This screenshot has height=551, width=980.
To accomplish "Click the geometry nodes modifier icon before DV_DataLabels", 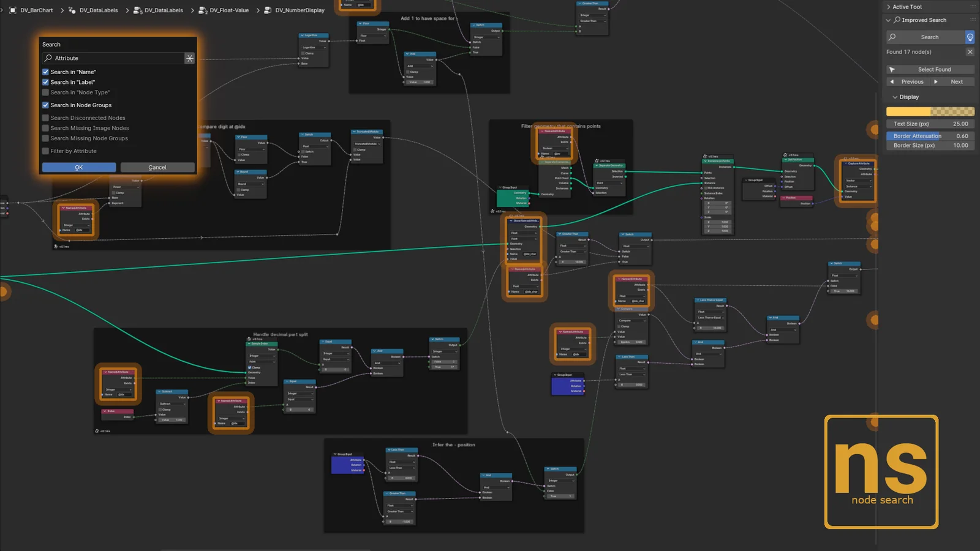I will (72, 10).
